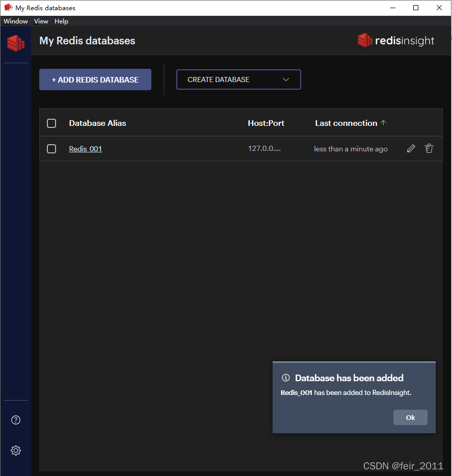This screenshot has width=452, height=476.
Task: Sort by the Host:Port column header
Action: (x=266, y=123)
